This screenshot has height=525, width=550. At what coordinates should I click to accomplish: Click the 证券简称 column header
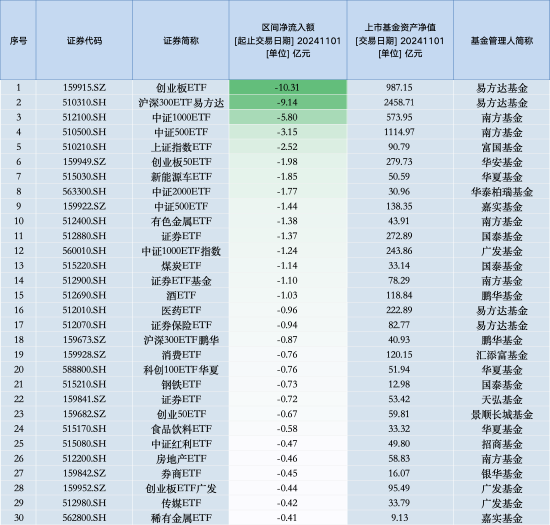click(x=181, y=41)
